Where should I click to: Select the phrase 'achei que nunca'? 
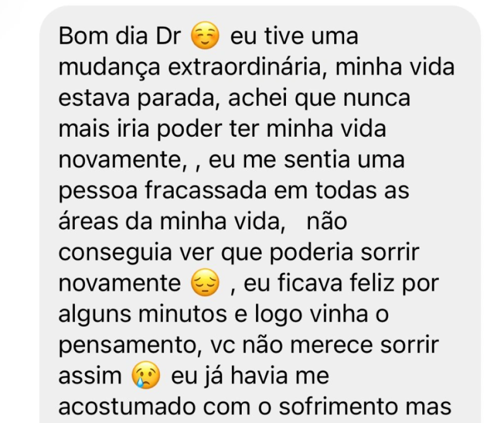click(x=319, y=99)
